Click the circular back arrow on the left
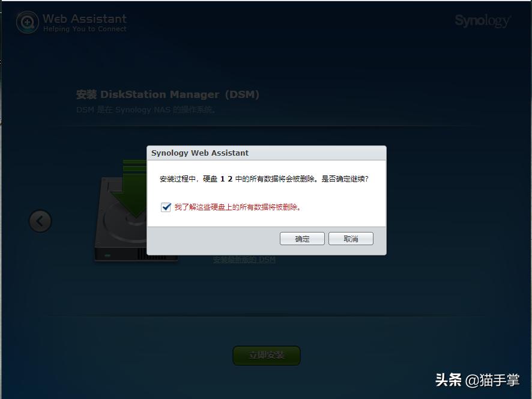532x399 pixels. (x=40, y=221)
